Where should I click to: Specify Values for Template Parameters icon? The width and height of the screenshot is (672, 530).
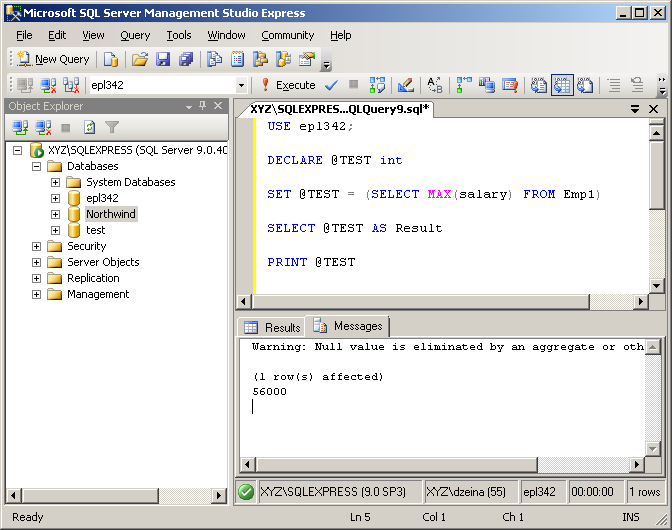tap(435, 85)
